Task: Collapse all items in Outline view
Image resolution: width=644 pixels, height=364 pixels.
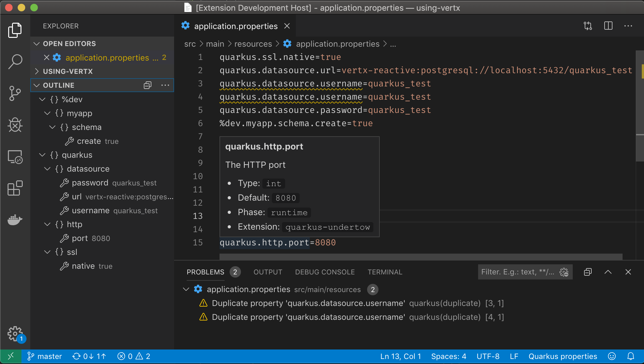Action: point(147,85)
